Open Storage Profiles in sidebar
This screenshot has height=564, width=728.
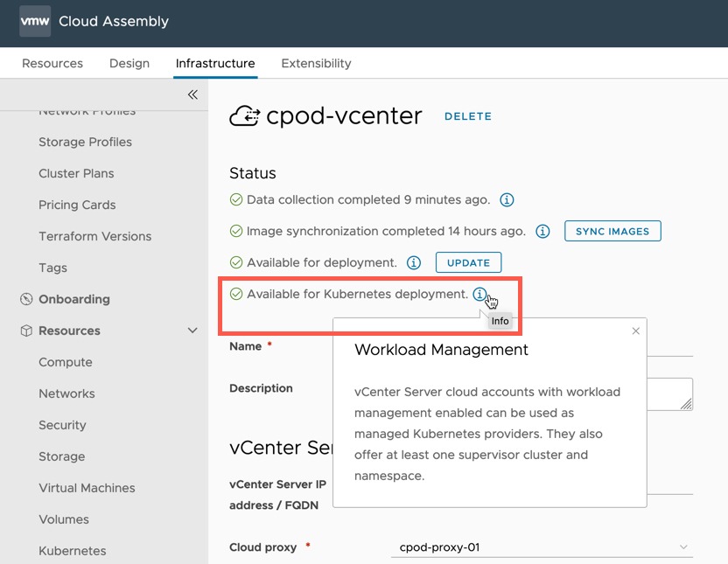[86, 142]
